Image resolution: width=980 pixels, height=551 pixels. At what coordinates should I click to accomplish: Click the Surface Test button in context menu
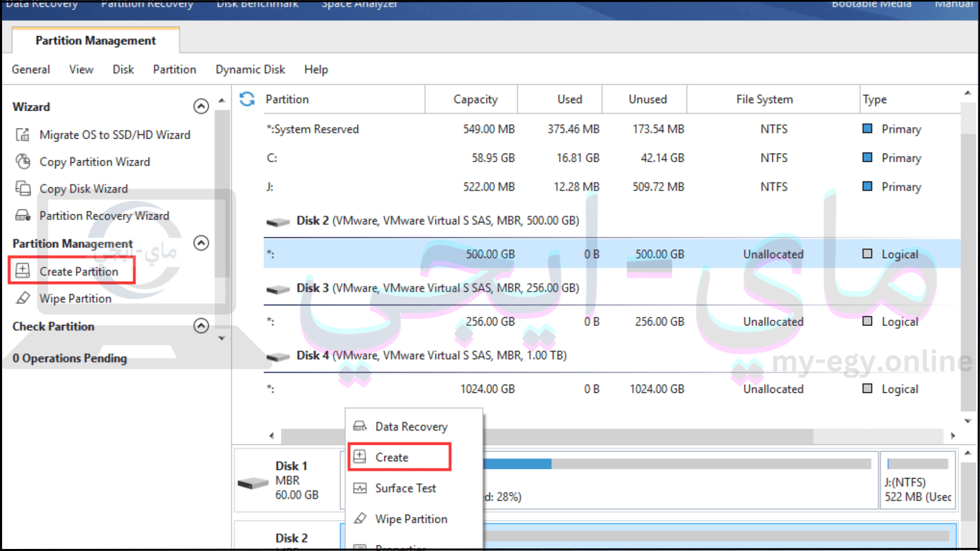406,488
